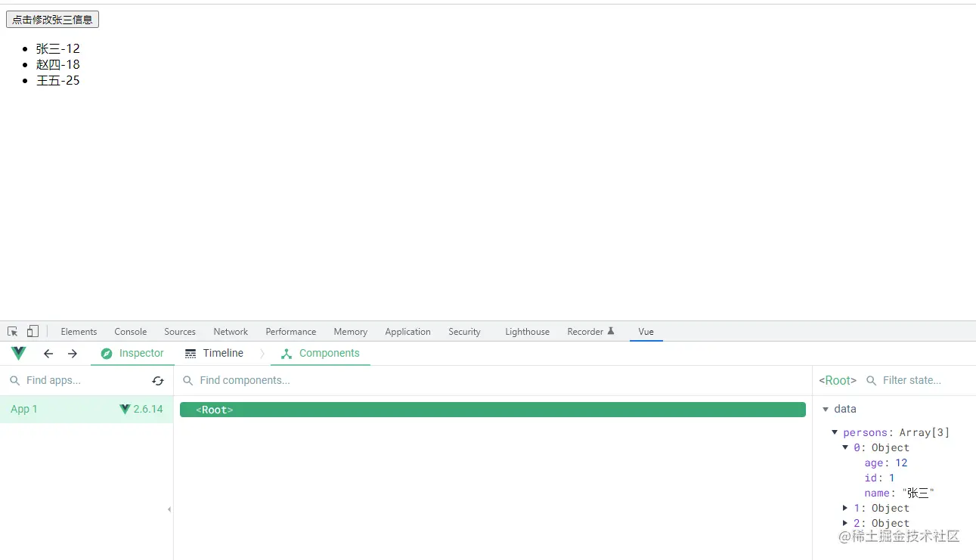Collapse the persons Array[3] node
976x560 pixels.
coord(835,432)
